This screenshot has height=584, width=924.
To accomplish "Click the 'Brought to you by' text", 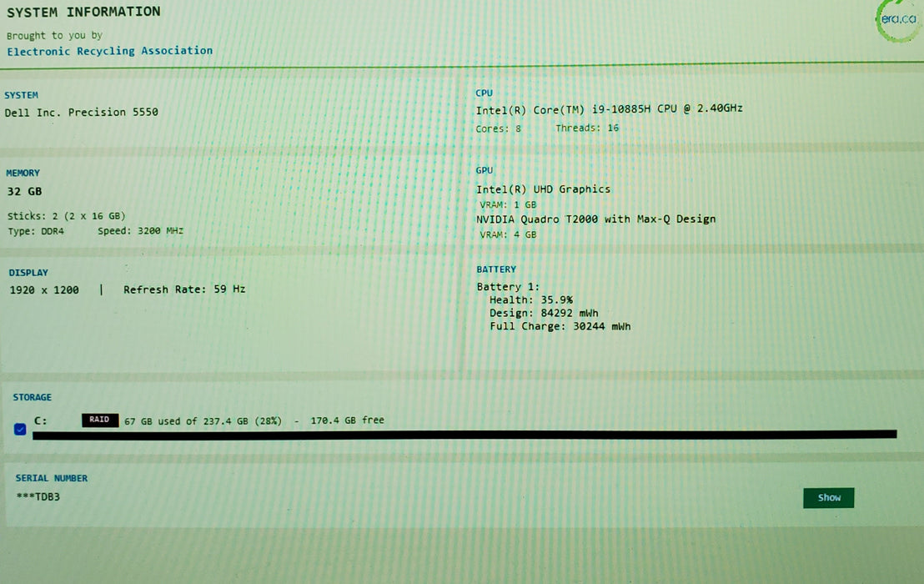I will point(54,36).
